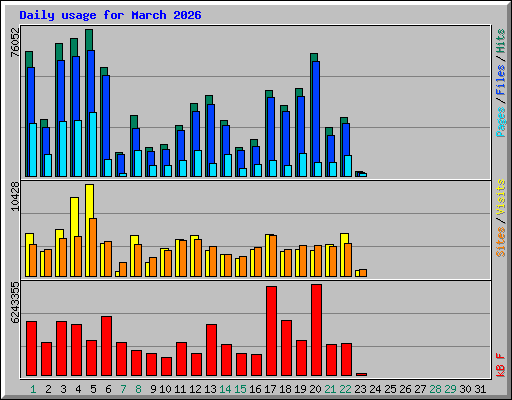Click the blue files bar for day 6
Screen dimensions: 512x400
pos(106,117)
